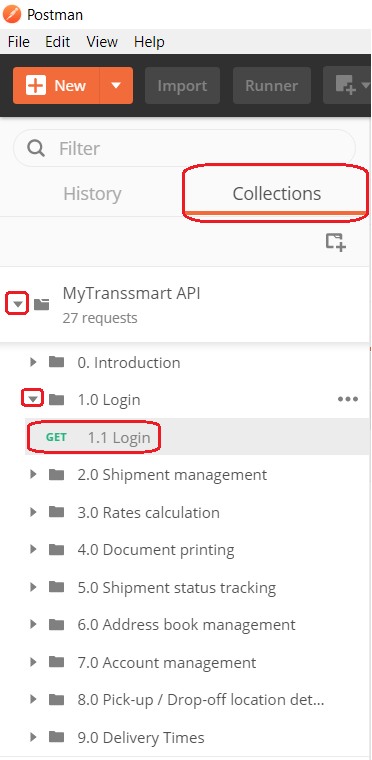Click the Postman logo icon
Image resolution: width=372 pixels, height=760 pixels.
[x=12, y=14]
